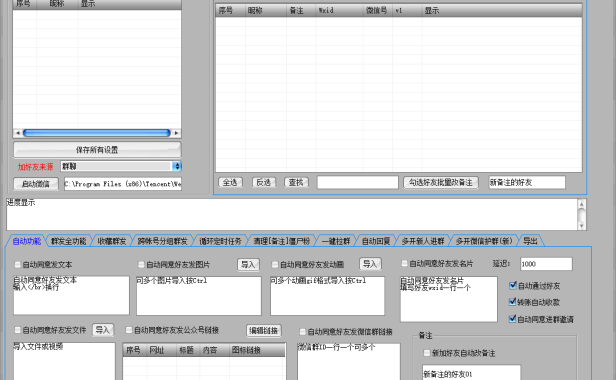Enable the 新加好友自动改备注 checkbox
616x380 pixels.
427,352
